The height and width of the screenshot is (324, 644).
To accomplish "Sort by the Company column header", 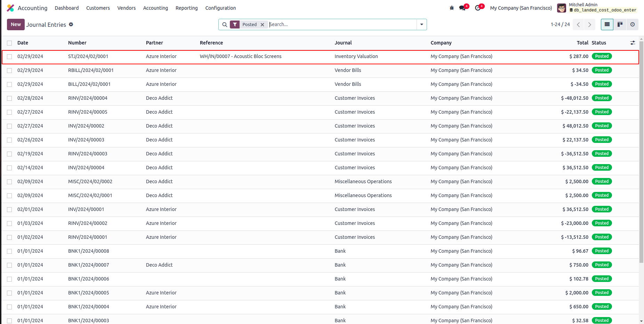I will pos(441,43).
